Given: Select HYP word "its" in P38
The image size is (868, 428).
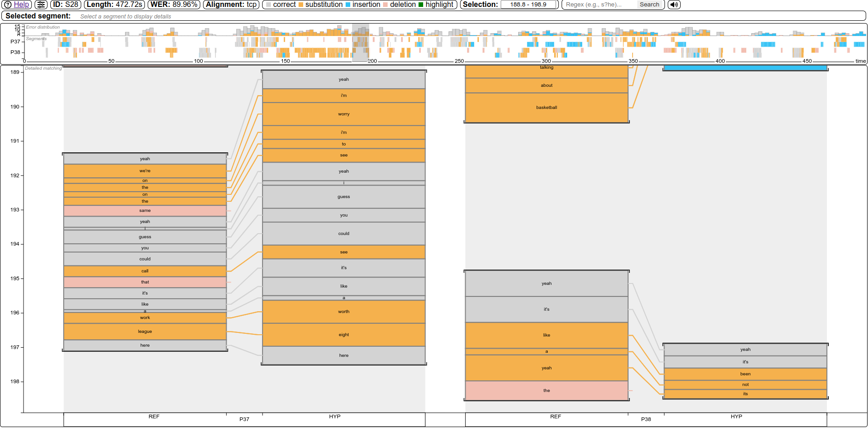Looking at the screenshot, I should pos(745,394).
